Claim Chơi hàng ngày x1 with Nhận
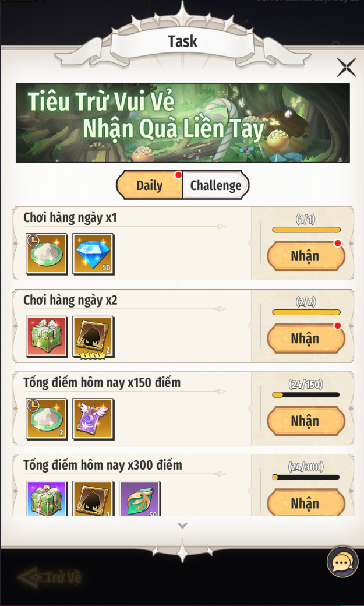The image size is (364, 606). [306, 256]
